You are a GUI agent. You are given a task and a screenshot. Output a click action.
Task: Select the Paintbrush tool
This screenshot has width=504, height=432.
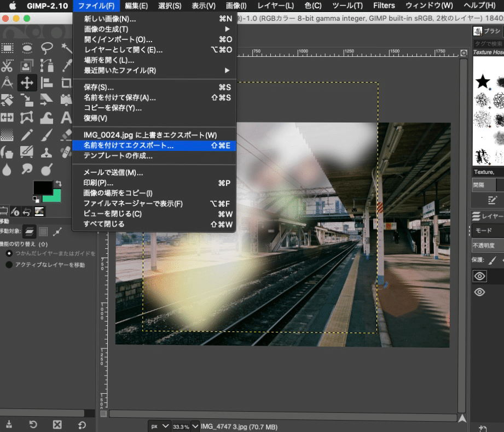[47, 135]
